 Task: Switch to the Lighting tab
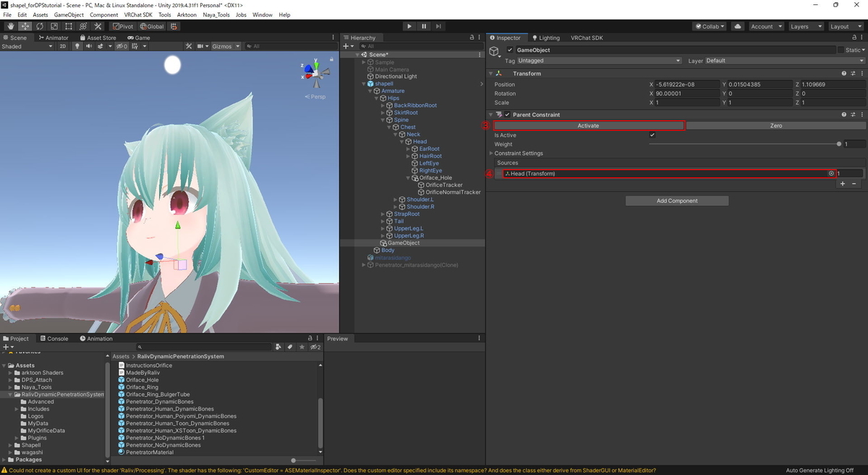(x=548, y=38)
